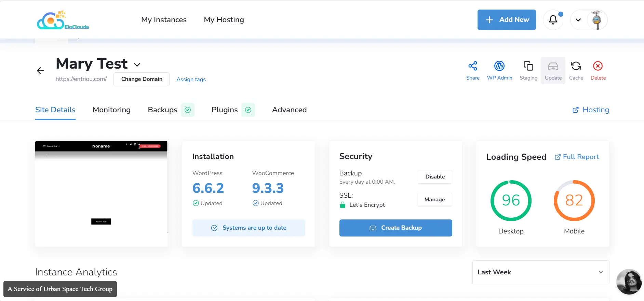Click the Every day at 0:00 AM text

coord(367,182)
